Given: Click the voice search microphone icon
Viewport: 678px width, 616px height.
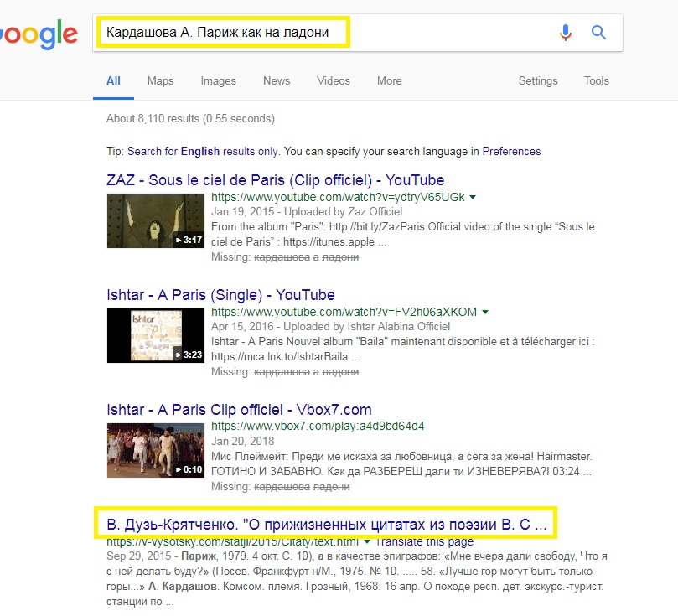Looking at the screenshot, I should [x=566, y=33].
